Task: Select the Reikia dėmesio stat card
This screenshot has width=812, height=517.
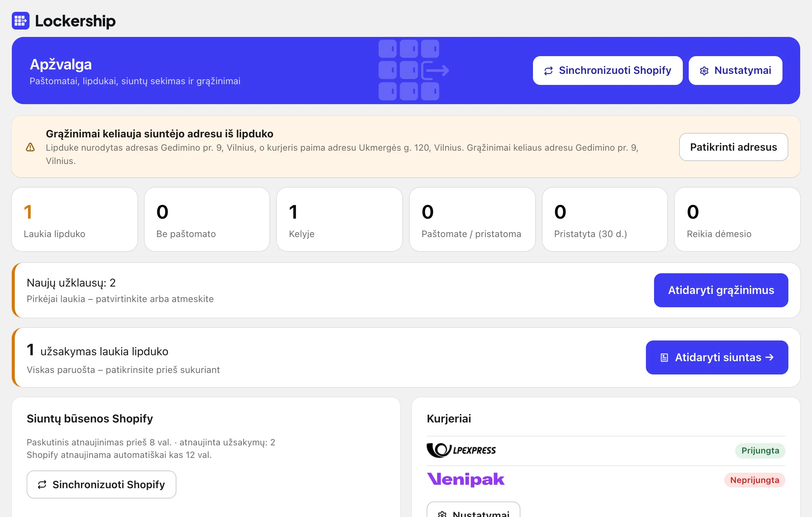Action: (737, 219)
